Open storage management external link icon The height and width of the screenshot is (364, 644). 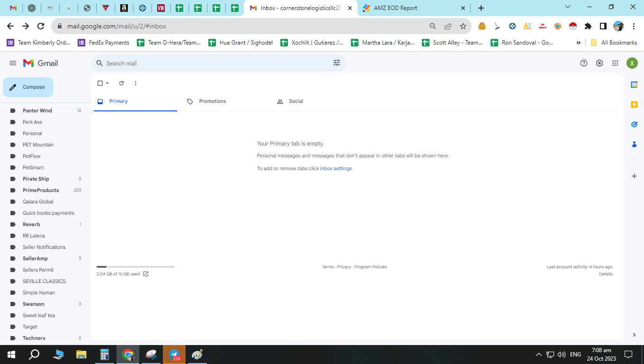pyautogui.click(x=146, y=274)
